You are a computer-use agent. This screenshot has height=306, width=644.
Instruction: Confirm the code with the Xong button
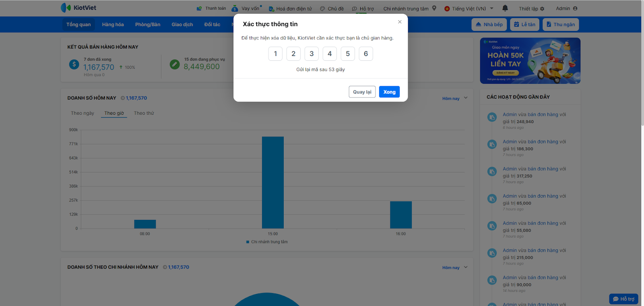click(389, 92)
